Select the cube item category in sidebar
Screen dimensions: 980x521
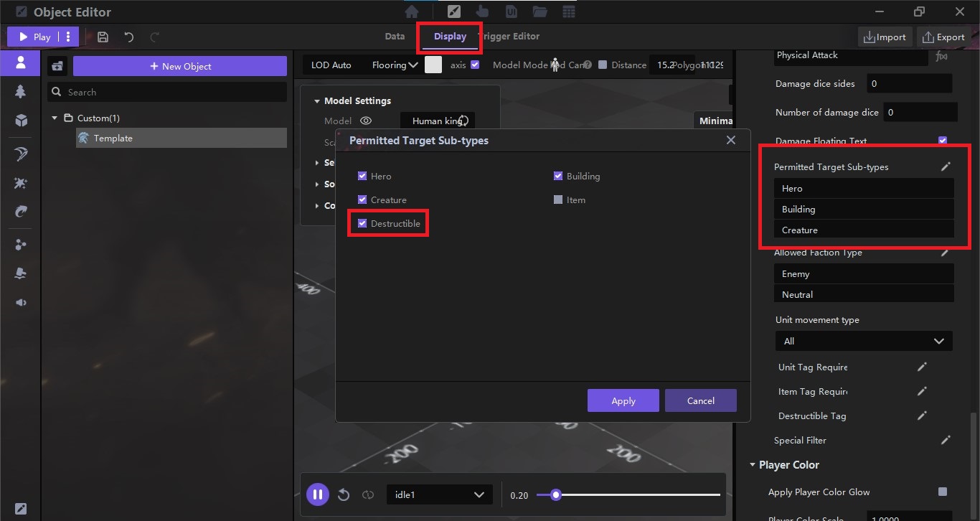tap(20, 120)
